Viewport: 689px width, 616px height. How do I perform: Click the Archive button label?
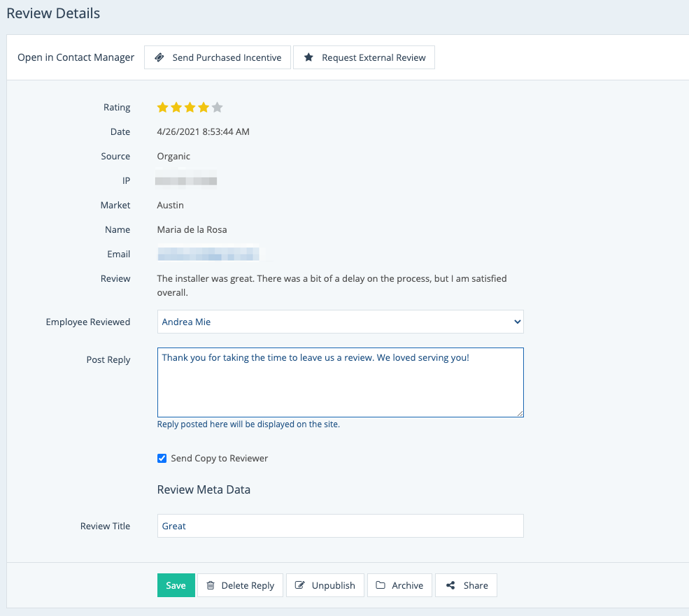[407, 585]
